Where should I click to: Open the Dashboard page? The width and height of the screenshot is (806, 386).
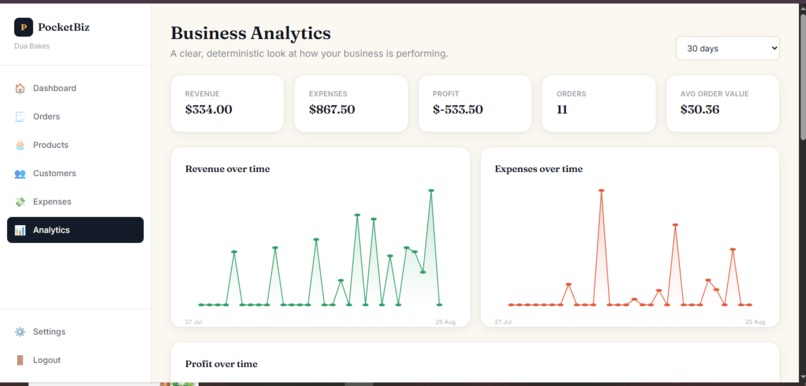point(75,88)
